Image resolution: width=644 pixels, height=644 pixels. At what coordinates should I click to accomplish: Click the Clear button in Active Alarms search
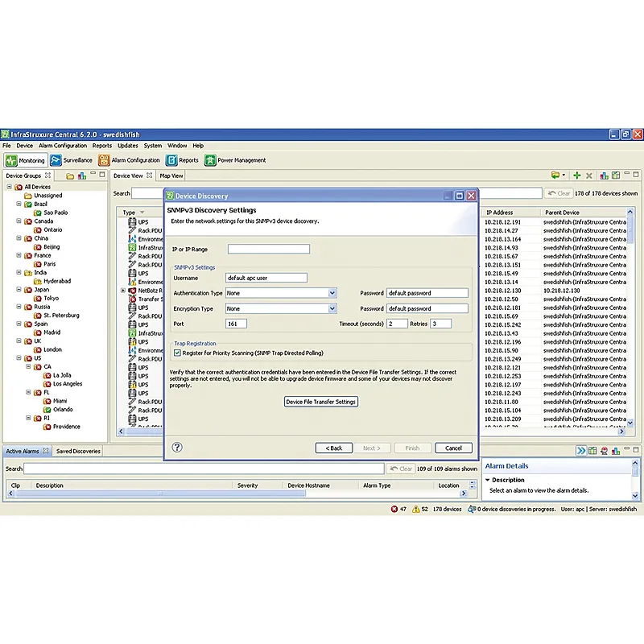[x=401, y=469]
